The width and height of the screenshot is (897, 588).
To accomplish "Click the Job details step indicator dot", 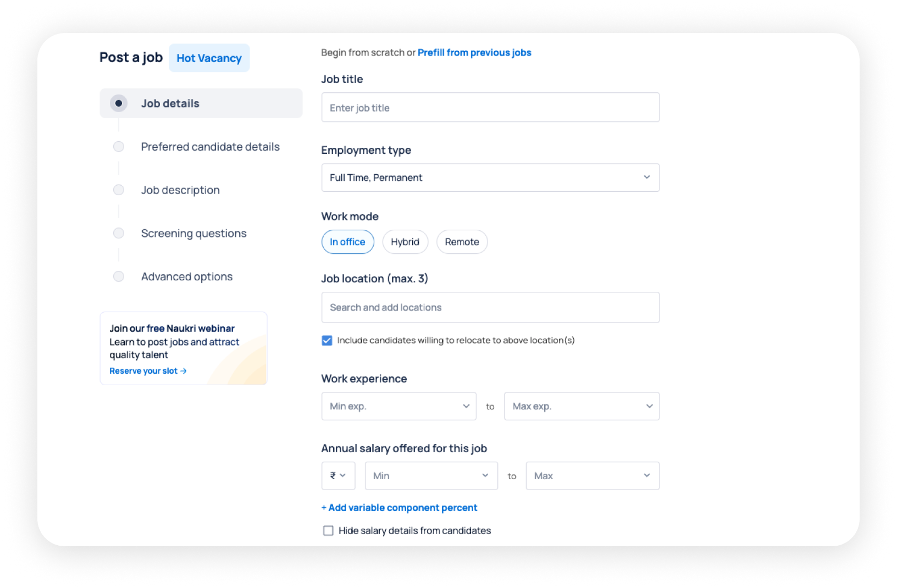I will click(x=119, y=103).
